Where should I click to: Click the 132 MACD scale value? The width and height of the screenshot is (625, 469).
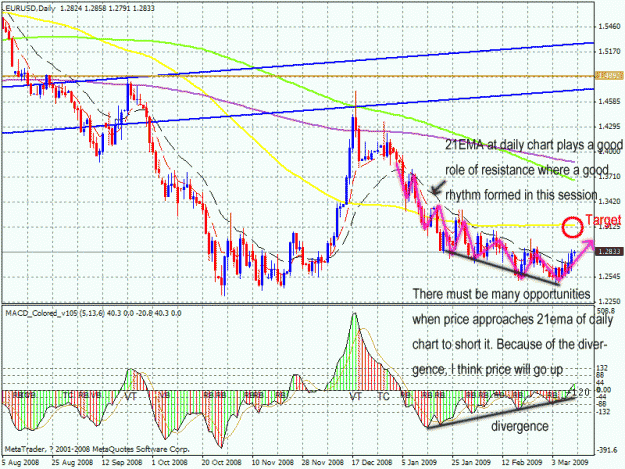tap(602, 367)
